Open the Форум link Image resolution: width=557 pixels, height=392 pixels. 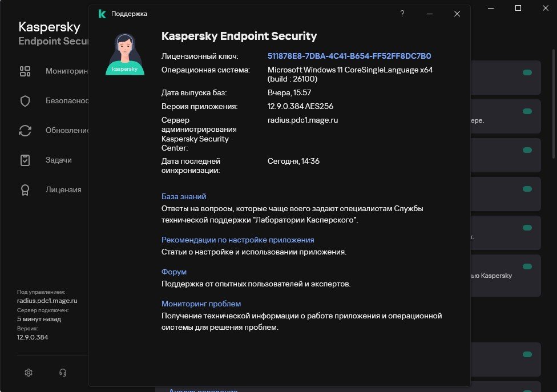173,272
